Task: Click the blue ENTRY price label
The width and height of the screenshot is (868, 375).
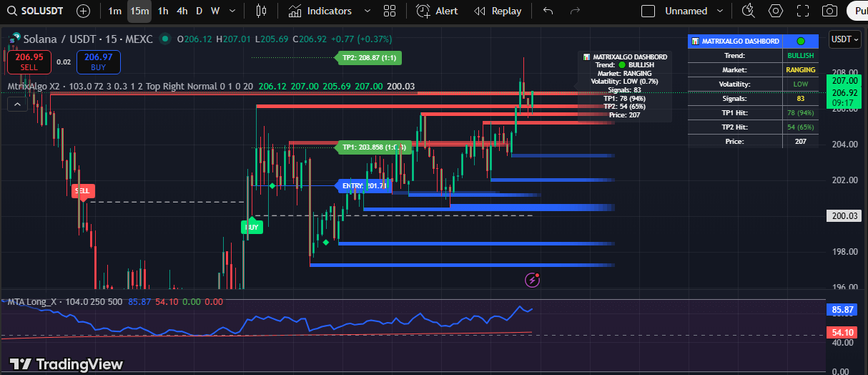Action: (x=363, y=185)
